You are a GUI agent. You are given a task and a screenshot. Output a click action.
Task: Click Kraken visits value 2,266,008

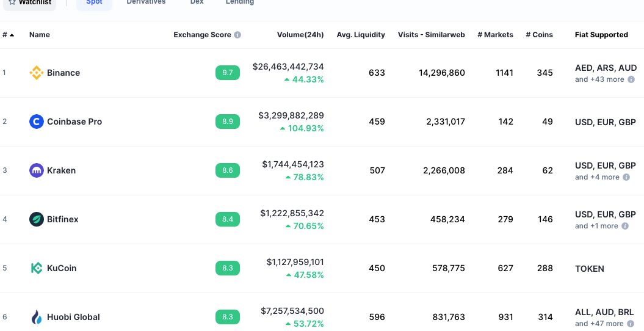(x=444, y=170)
